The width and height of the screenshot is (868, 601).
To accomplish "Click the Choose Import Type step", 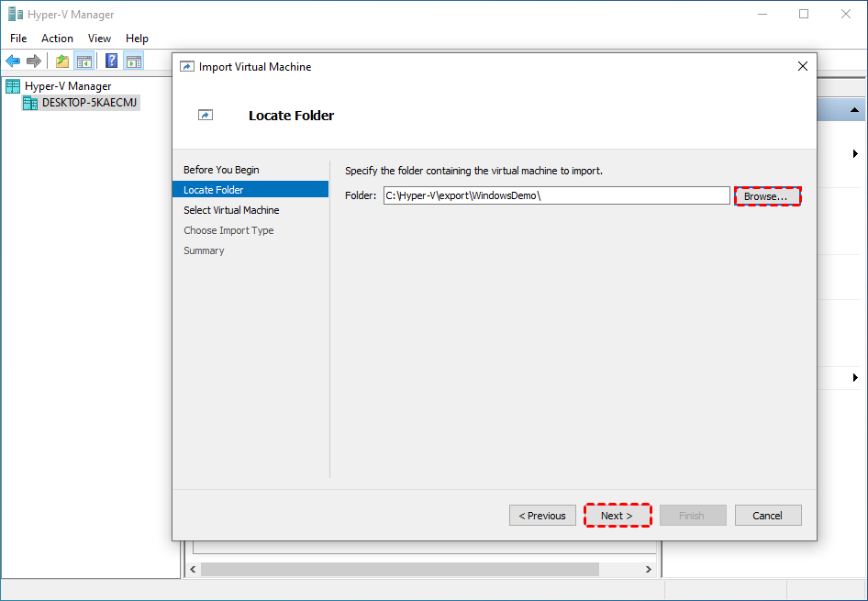I will (228, 230).
